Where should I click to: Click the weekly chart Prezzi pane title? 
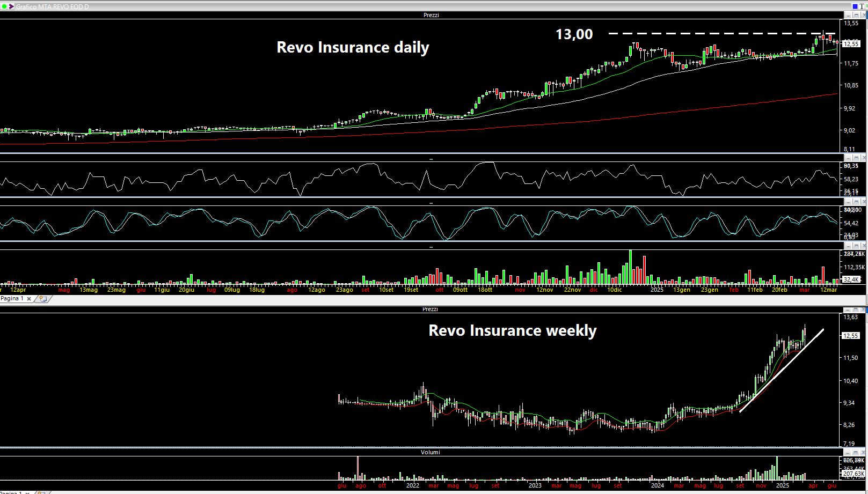point(430,309)
